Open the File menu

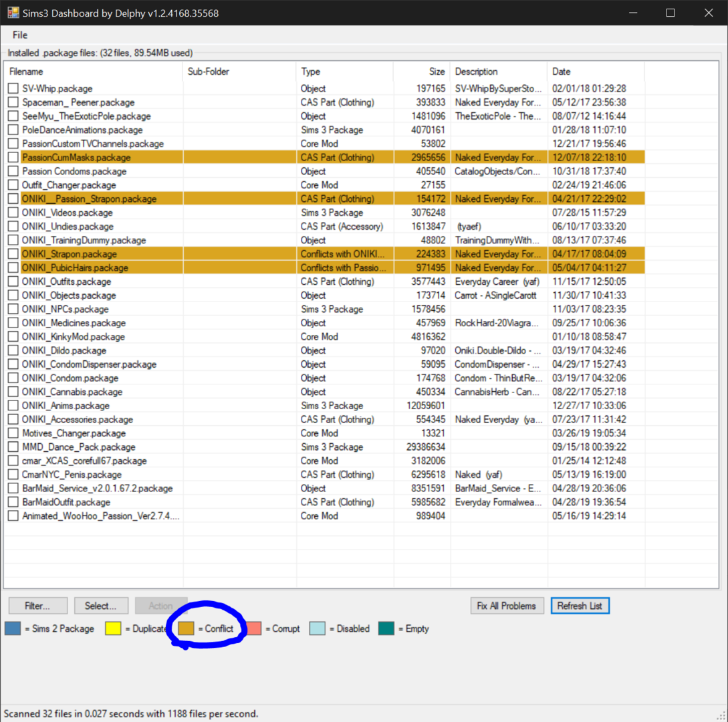(20, 35)
